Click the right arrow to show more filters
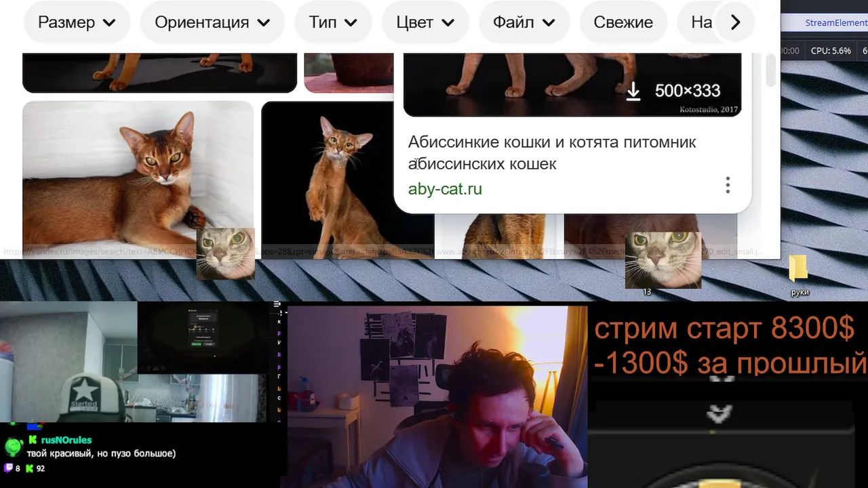This screenshot has width=868, height=488. (x=736, y=22)
